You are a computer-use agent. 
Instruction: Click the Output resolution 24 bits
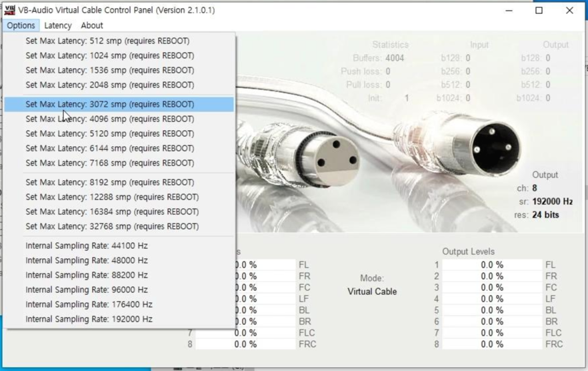(x=545, y=215)
